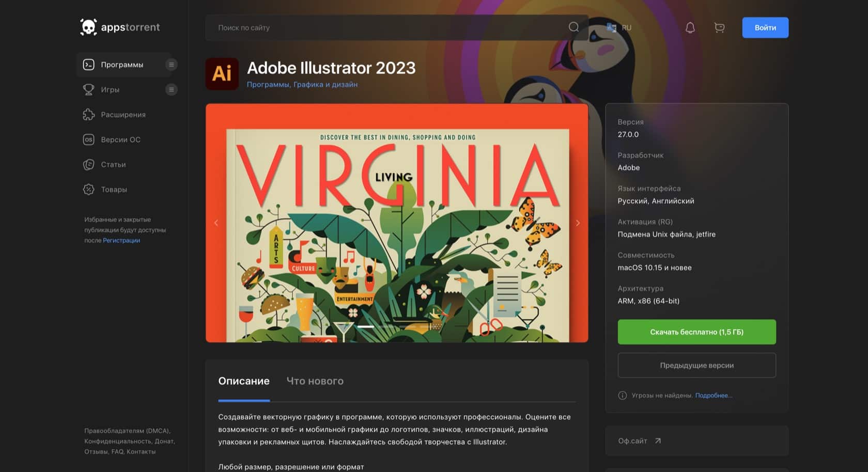The height and width of the screenshot is (472, 868).
Task: Click the Игры trophy icon
Action: [89, 89]
